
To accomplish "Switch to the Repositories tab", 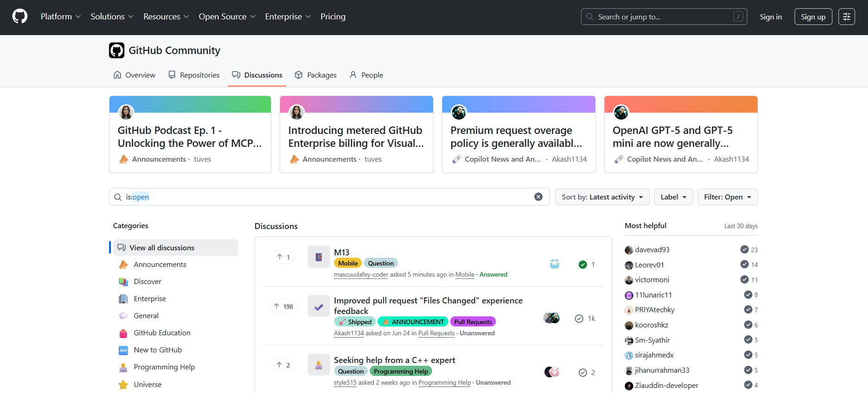I will [194, 75].
